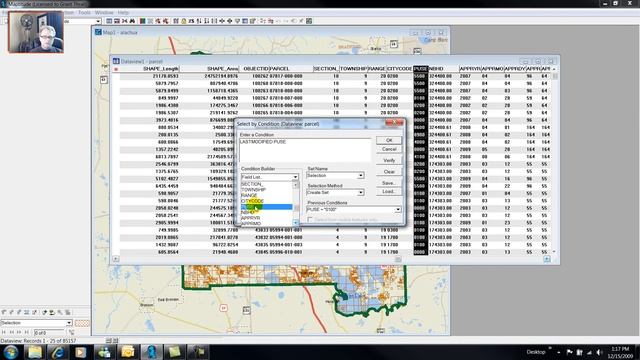Click field list scroll-up arrow

(296, 185)
